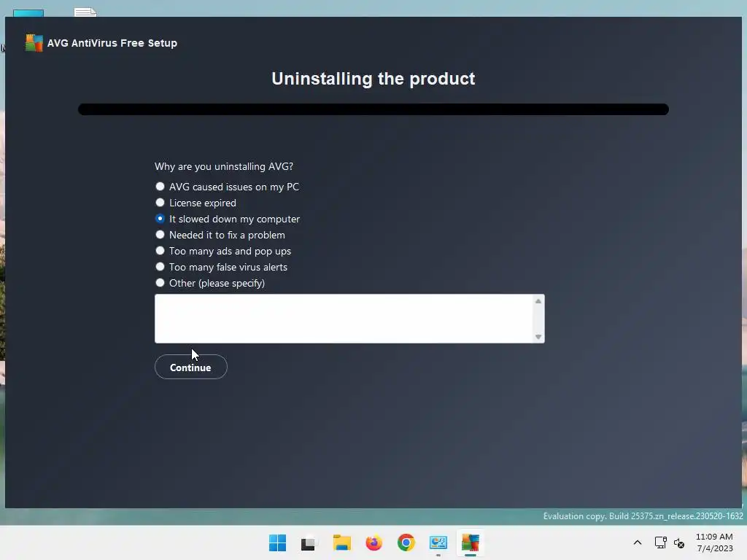Click the AVG logo in setup header
Screen dimensions: 747x560
click(34, 43)
